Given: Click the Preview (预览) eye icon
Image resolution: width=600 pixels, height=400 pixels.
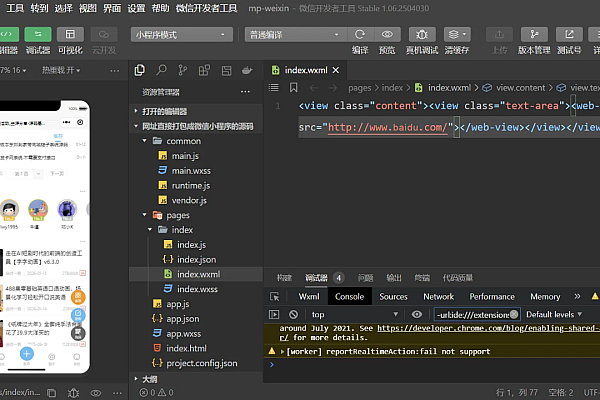Looking at the screenshot, I should (x=387, y=33).
